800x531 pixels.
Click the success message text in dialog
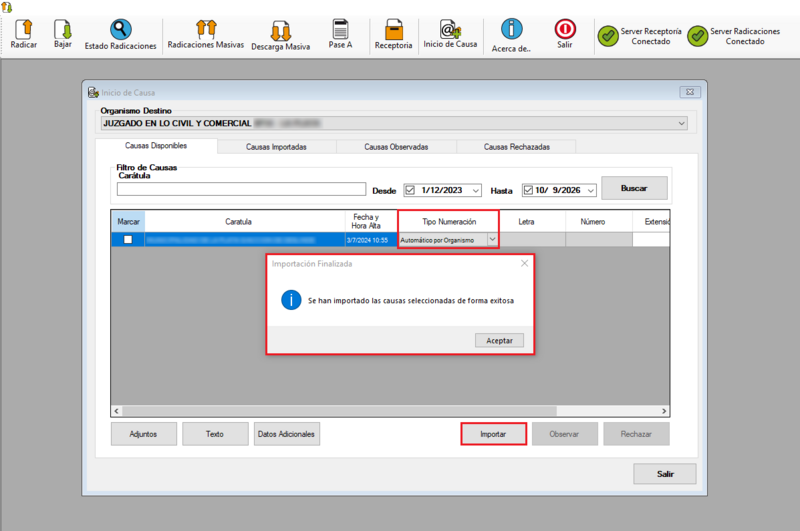pyautogui.click(x=411, y=300)
